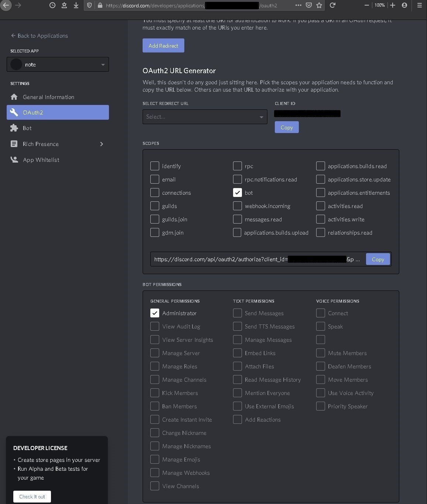Click the tracking protection shield icon
This screenshot has height=504, width=427.
[89, 5]
